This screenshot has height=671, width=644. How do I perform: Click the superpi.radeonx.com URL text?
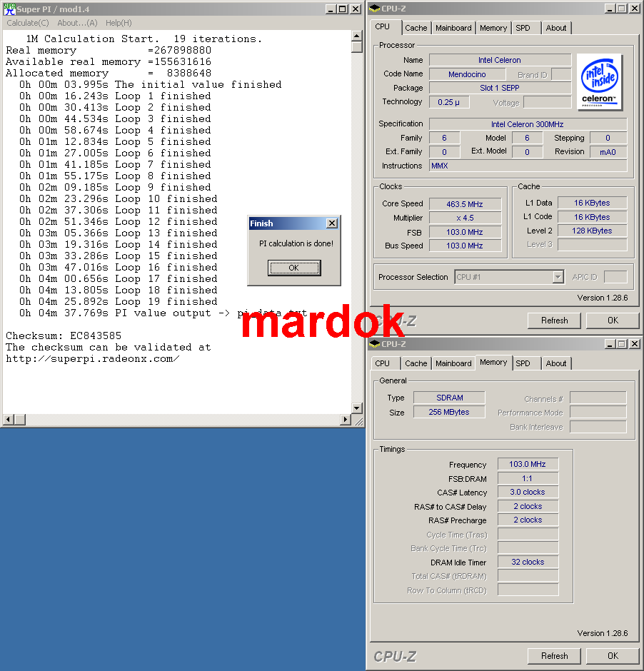[92, 359]
